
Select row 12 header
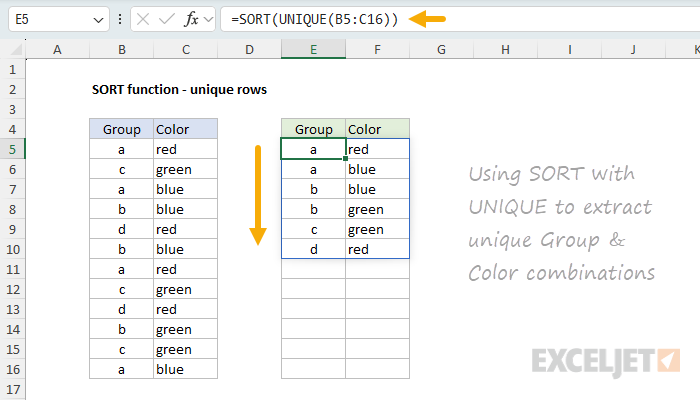pyautogui.click(x=12, y=289)
